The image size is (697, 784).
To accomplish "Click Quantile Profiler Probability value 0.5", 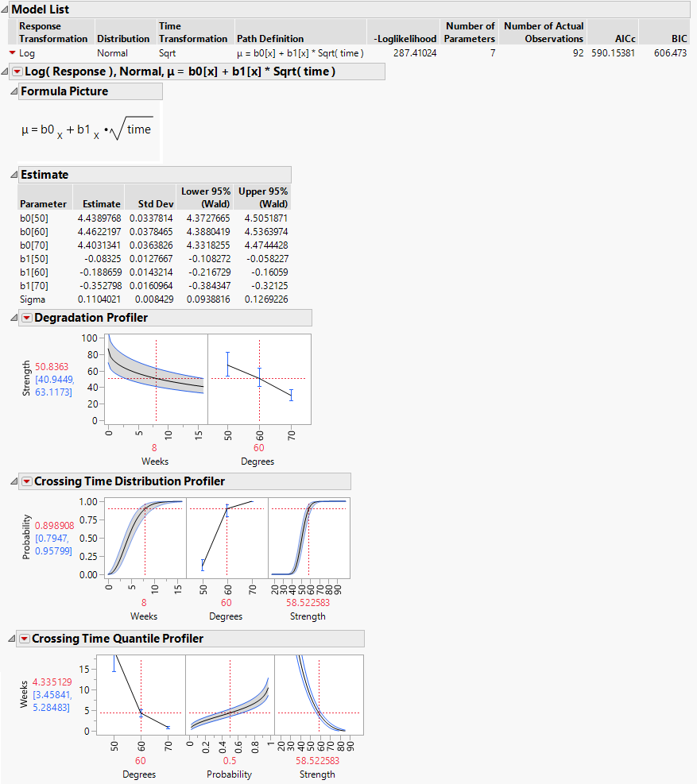I will [230, 761].
